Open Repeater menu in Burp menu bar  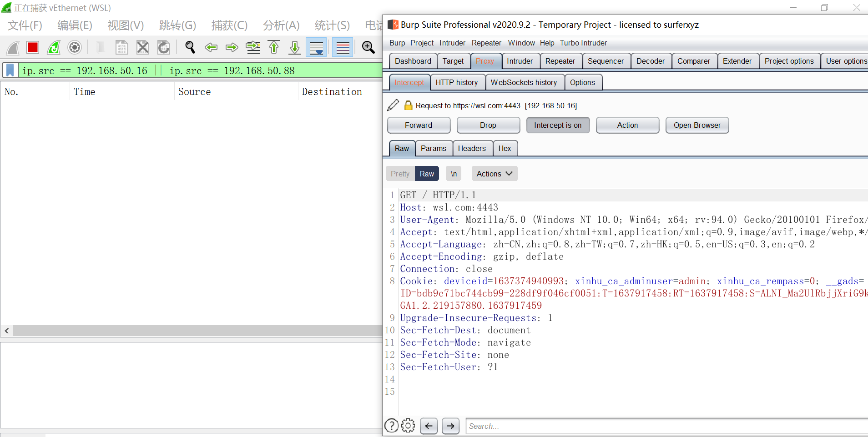tap(486, 43)
